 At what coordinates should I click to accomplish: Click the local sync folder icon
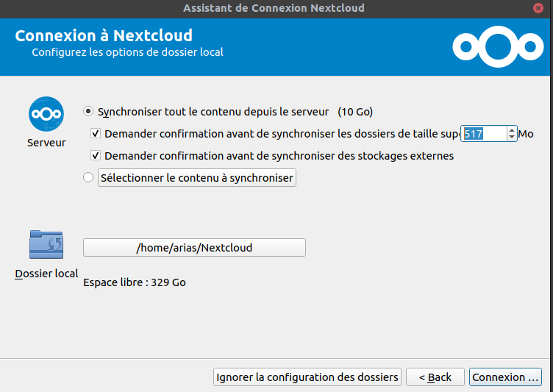[46, 244]
